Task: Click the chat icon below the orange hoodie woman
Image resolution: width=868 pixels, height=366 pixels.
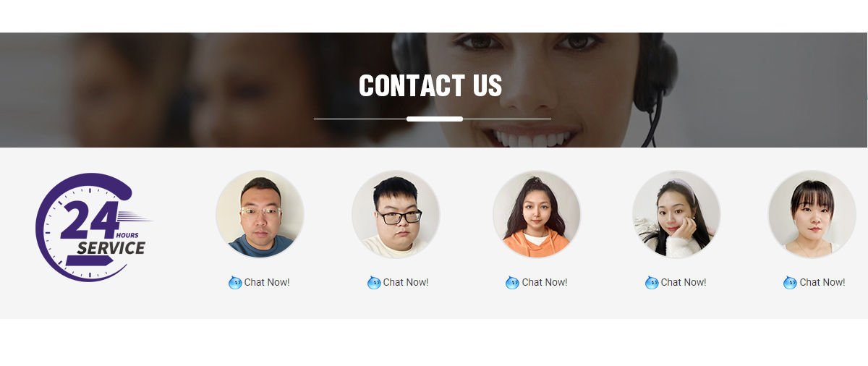Action: (512, 283)
